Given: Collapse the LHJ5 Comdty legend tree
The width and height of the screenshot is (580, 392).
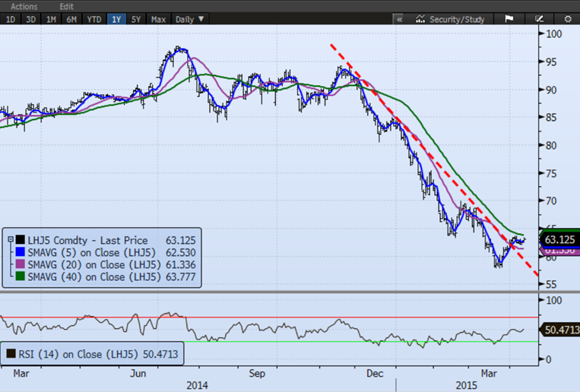Looking at the screenshot, I should click(9, 240).
